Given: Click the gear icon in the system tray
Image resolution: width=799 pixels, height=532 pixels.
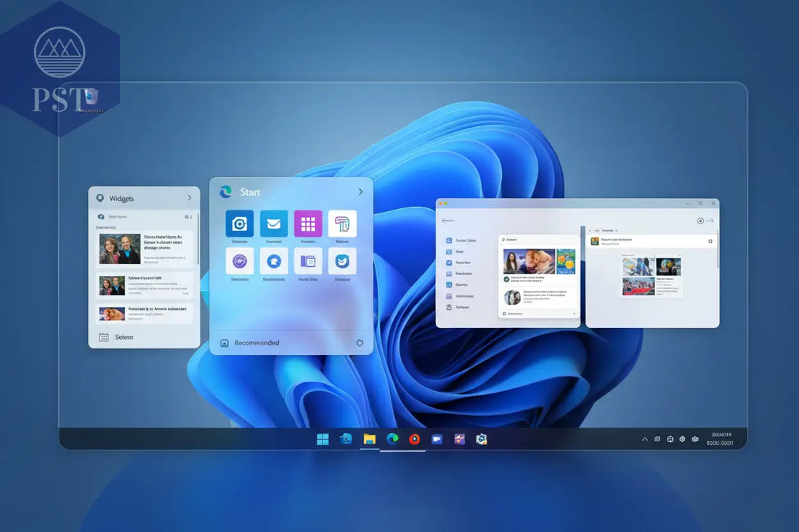Looking at the screenshot, I should tap(682, 439).
